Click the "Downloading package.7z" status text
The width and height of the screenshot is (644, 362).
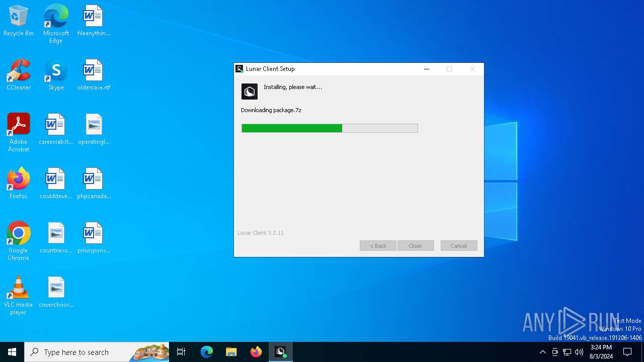click(x=271, y=110)
